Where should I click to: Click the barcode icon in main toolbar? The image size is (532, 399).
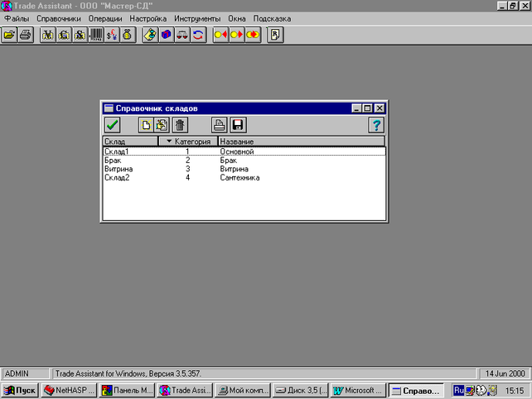point(96,35)
